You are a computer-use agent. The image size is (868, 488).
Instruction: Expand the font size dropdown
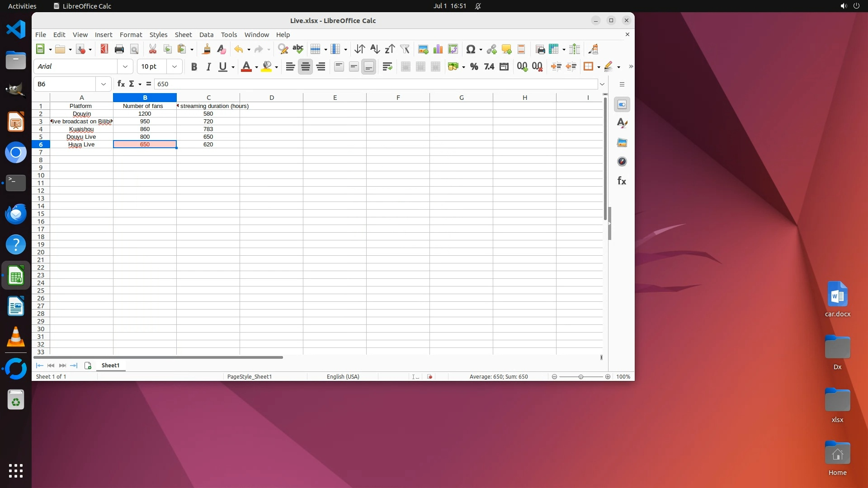[175, 66]
